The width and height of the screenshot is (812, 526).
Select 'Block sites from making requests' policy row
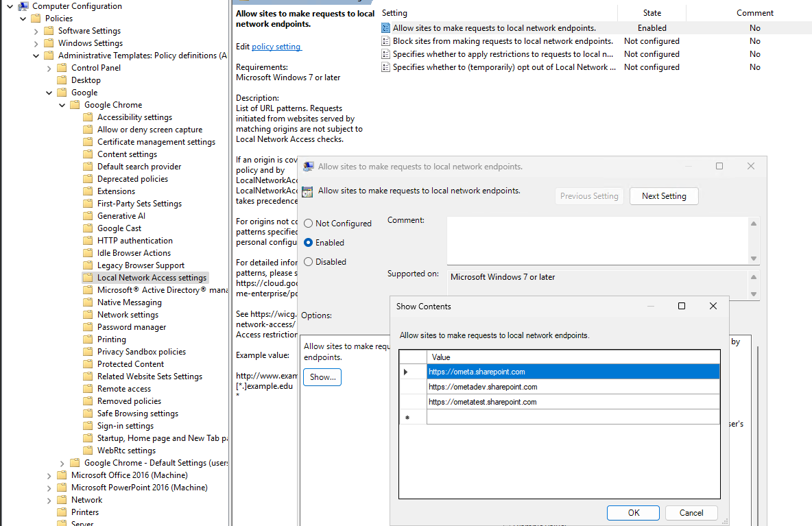[595, 41]
